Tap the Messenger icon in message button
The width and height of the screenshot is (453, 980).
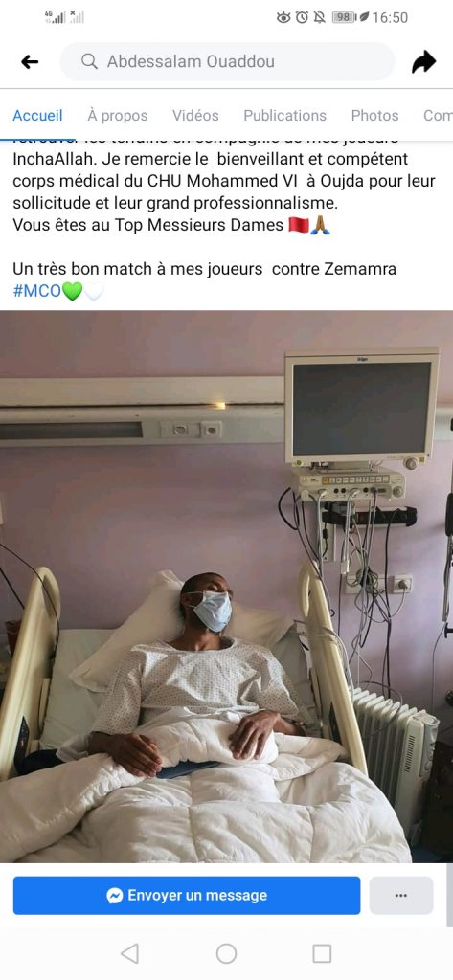coord(115,895)
